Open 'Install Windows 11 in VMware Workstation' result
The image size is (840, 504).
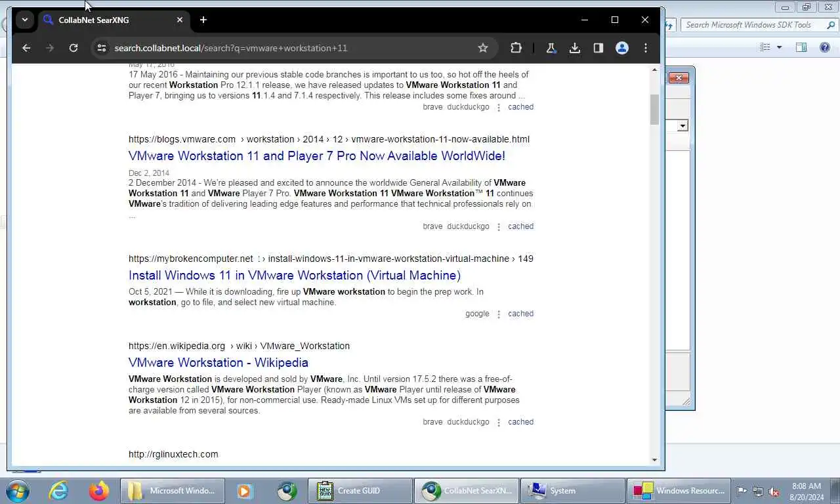point(295,275)
